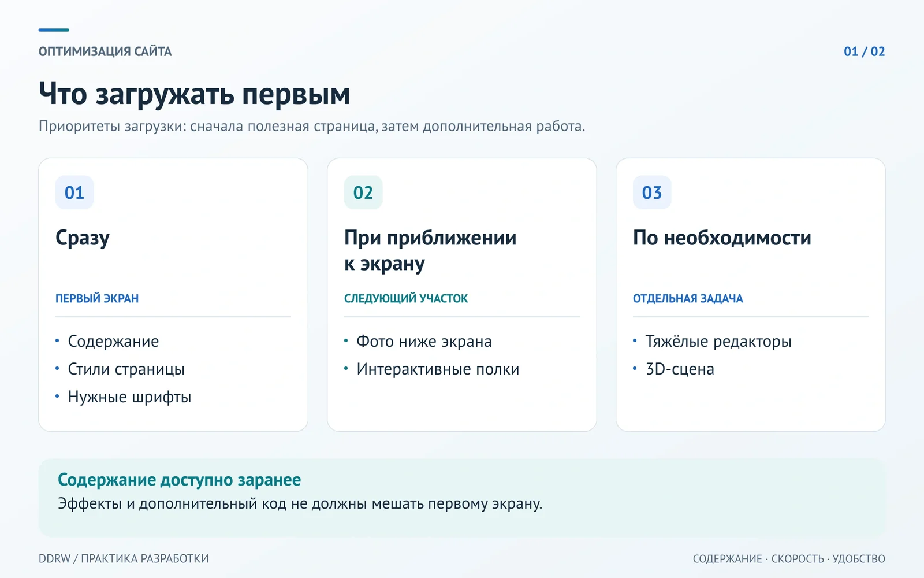Click the '01 / 02' slide counter

pyautogui.click(x=864, y=51)
